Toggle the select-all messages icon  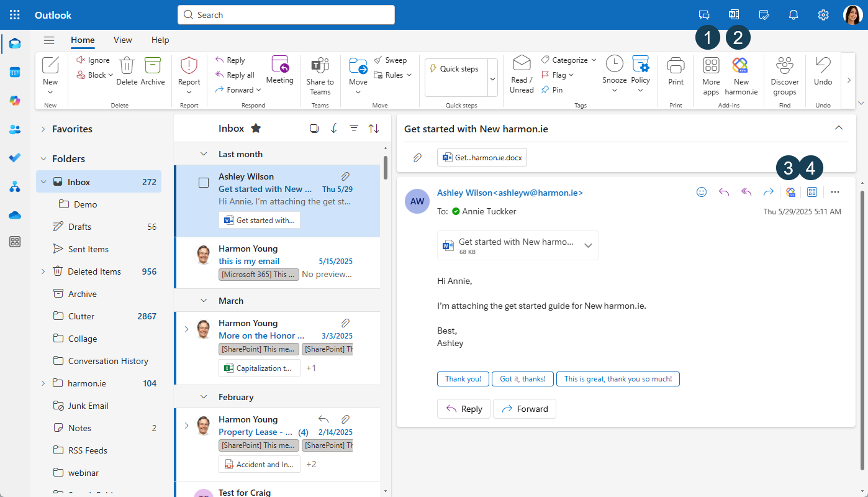click(x=314, y=128)
